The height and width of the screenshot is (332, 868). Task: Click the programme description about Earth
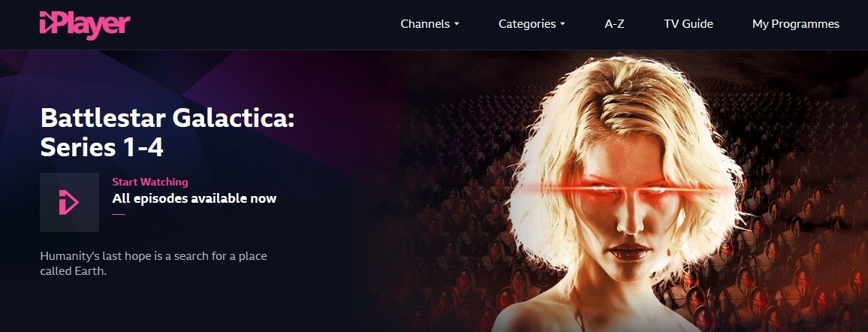point(154,264)
